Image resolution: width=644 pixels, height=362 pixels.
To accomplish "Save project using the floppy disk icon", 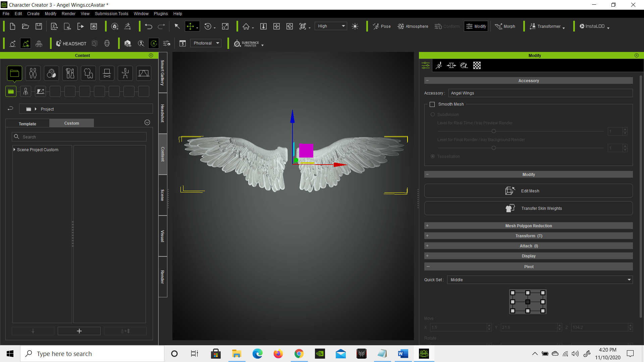I will 39,26.
